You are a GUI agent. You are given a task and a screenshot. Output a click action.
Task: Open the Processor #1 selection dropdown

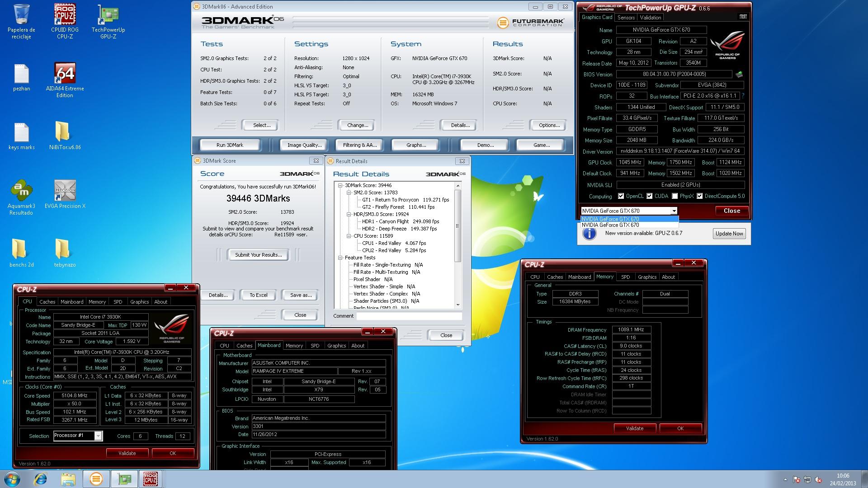point(98,436)
